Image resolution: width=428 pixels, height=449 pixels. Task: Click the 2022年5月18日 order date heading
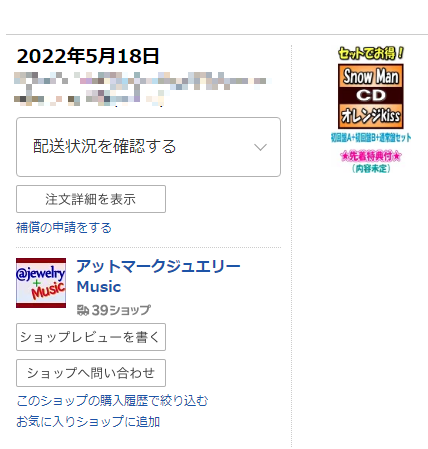tap(88, 56)
